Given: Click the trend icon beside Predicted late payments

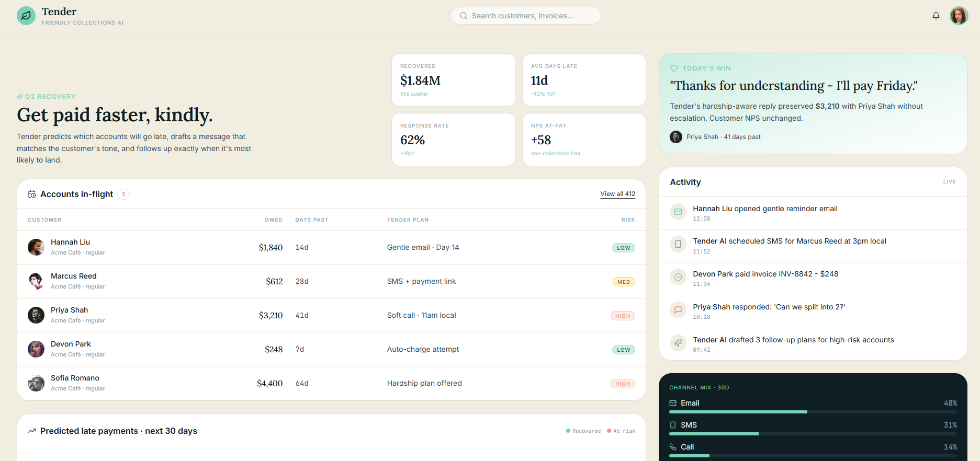Looking at the screenshot, I should coord(32,431).
